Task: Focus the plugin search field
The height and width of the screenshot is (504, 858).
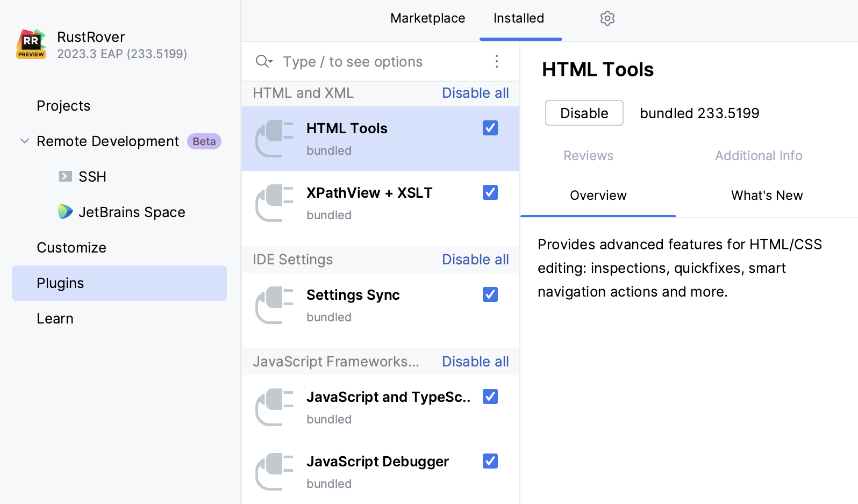Action: pyautogui.click(x=376, y=62)
